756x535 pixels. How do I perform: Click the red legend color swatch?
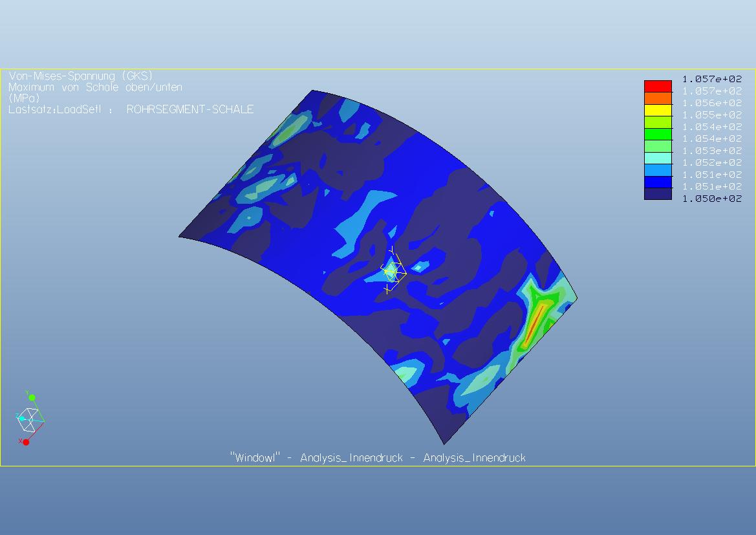tap(658, 86)
